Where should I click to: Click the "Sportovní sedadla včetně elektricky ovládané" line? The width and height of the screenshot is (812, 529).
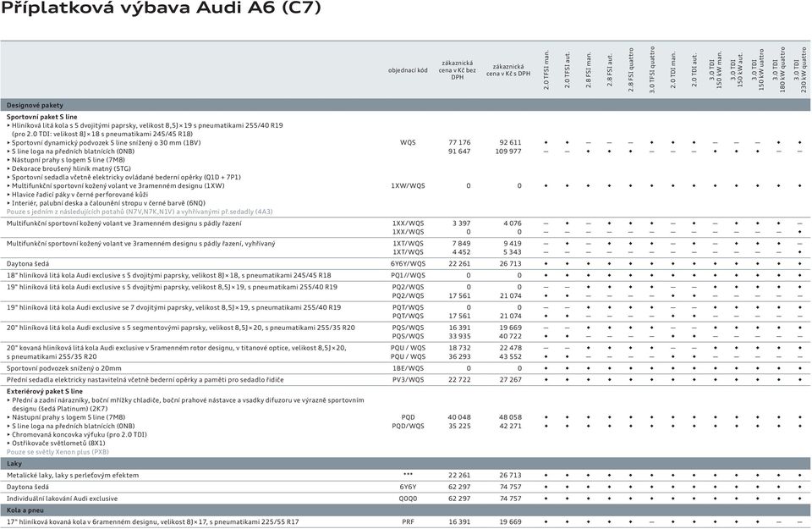click(x=123, y=177)
